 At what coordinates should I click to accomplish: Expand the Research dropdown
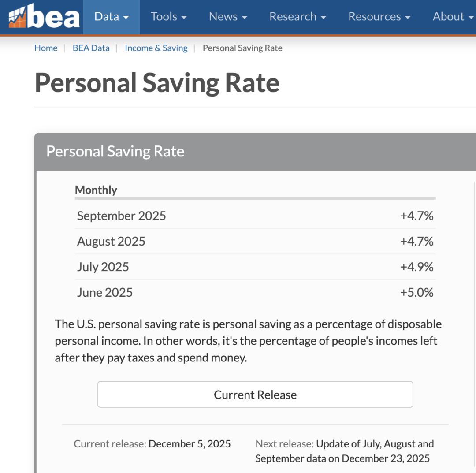click(297, 17)
